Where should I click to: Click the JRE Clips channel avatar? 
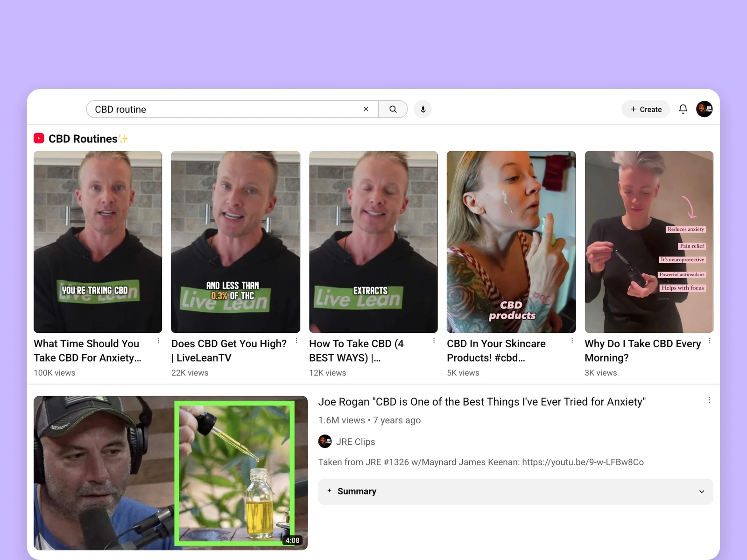pos(325,441)
